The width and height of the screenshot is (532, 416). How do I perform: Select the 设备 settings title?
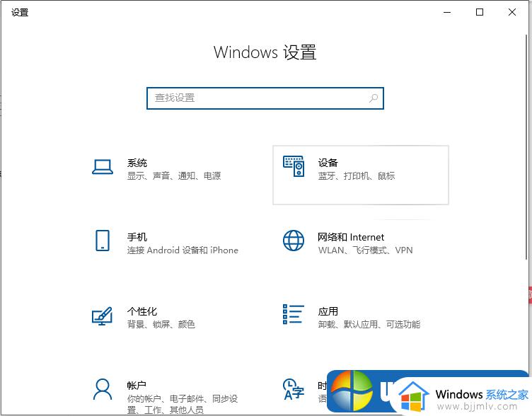pyautogui.click(x=328, y=163)
